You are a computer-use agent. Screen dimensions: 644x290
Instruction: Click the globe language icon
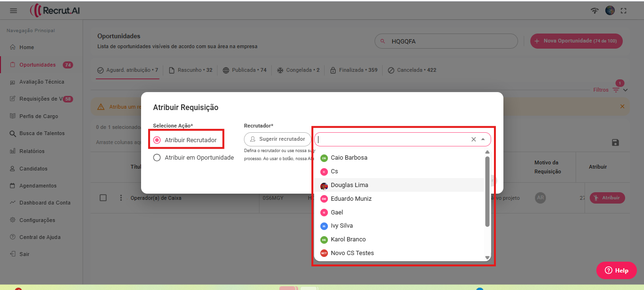[x=610, y=10]
